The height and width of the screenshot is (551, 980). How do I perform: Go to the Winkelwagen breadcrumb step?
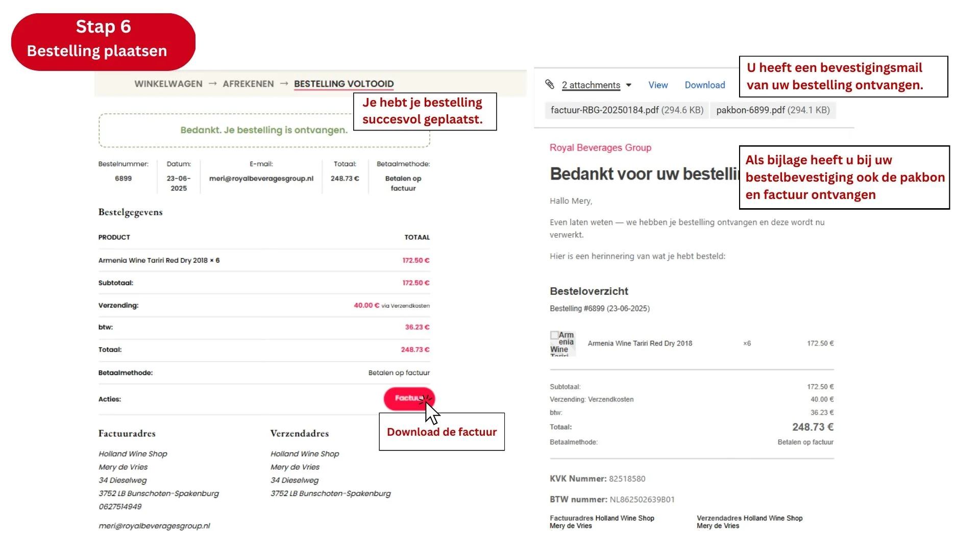pos(168,84)
